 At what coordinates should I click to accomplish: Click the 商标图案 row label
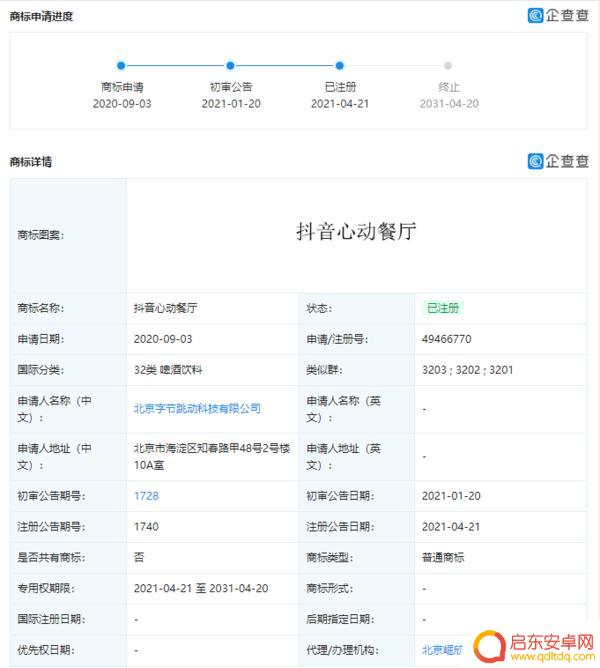coord(40,235)
